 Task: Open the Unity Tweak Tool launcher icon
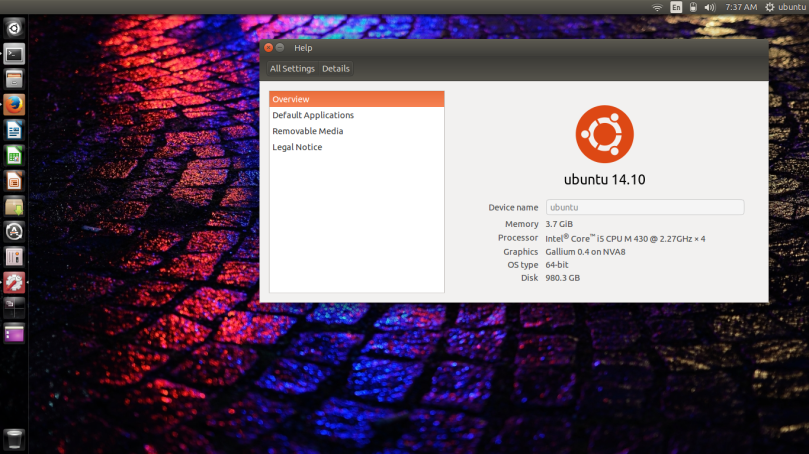pyautogui.click(x=14, y=257)
